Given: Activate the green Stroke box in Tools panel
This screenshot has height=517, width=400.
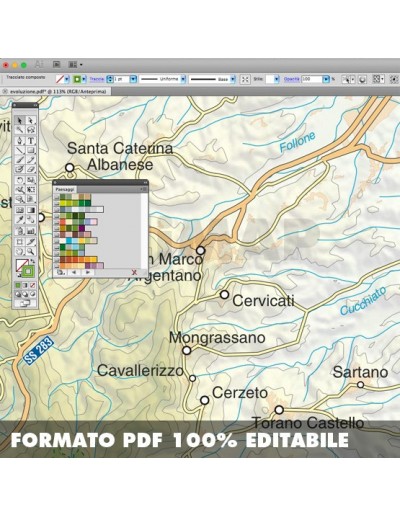Looking at the screenshot, I should (x=28, y=271).
